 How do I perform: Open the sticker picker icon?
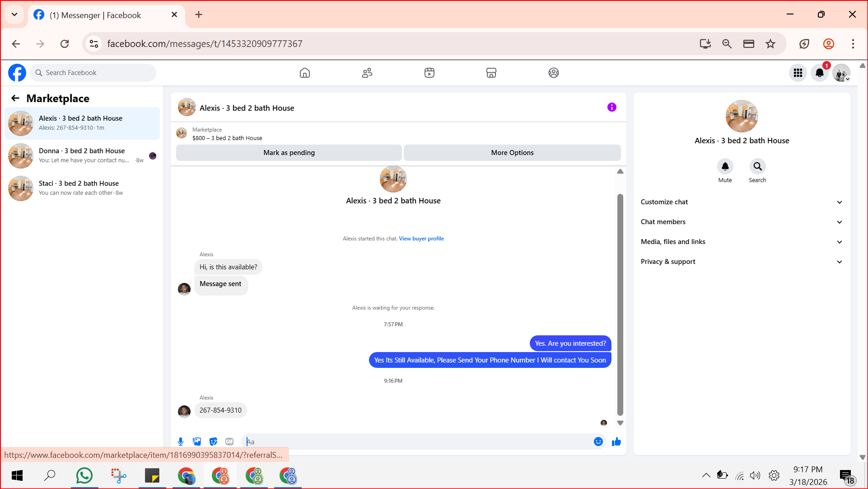coord(213,442)
